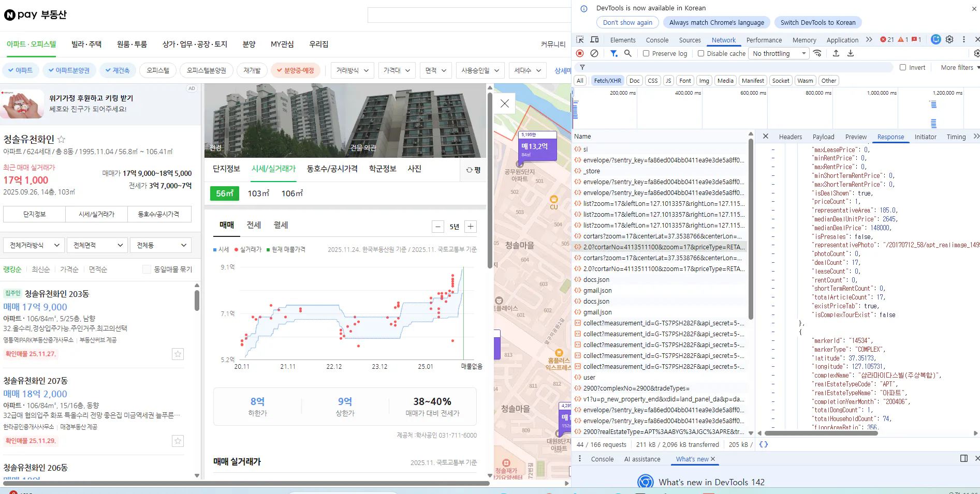Screen dimensions: 980x494
Task: Enable Preserve log checkbox
Action: click(x=646, y=53)
